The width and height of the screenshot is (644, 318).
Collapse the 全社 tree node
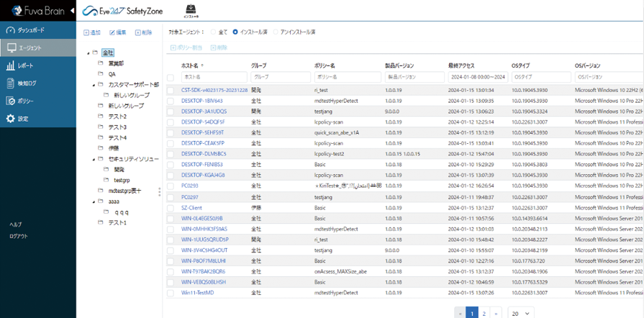tap(89, 53)
